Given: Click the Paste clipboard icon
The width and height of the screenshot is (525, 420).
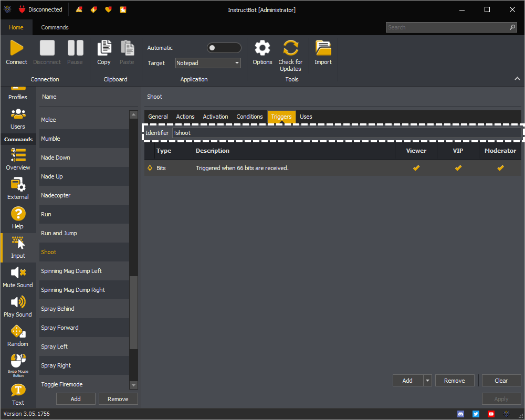Looking at the screenshot, I should point(127,48).
